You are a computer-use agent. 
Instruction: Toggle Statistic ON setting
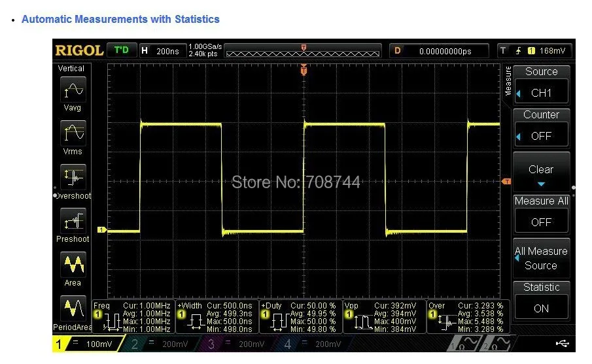(541, 301)
